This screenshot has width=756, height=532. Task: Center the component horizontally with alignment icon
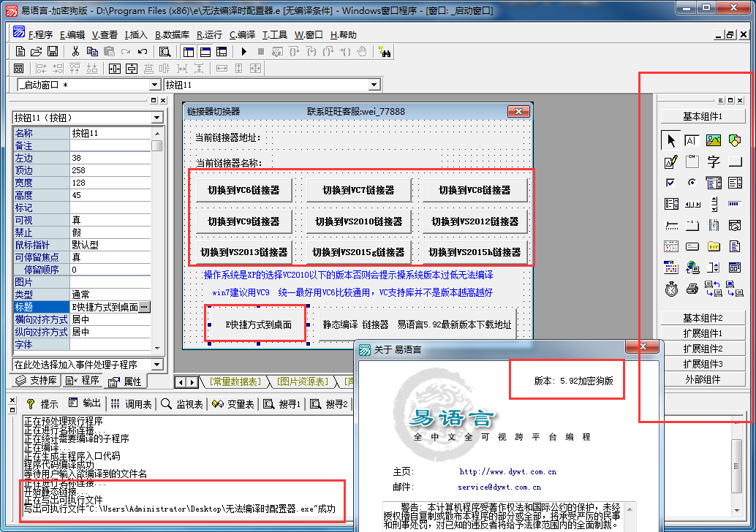pos(114,69)
